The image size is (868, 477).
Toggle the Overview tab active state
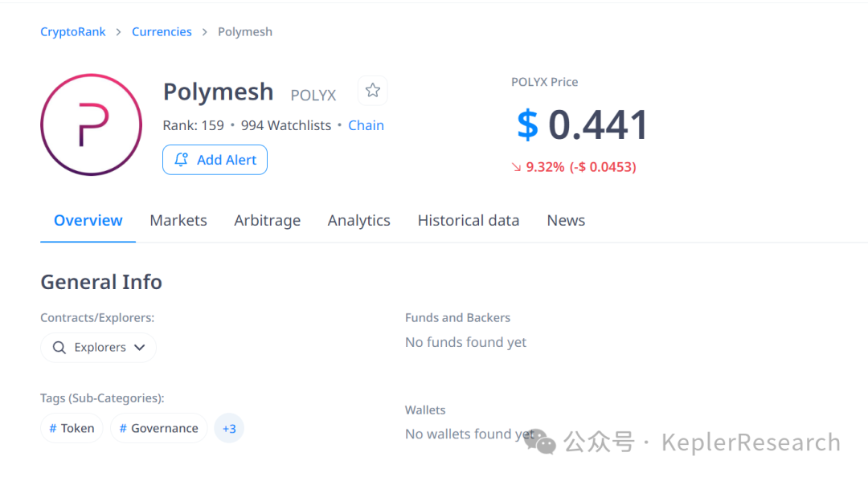[x=88, y=220]
